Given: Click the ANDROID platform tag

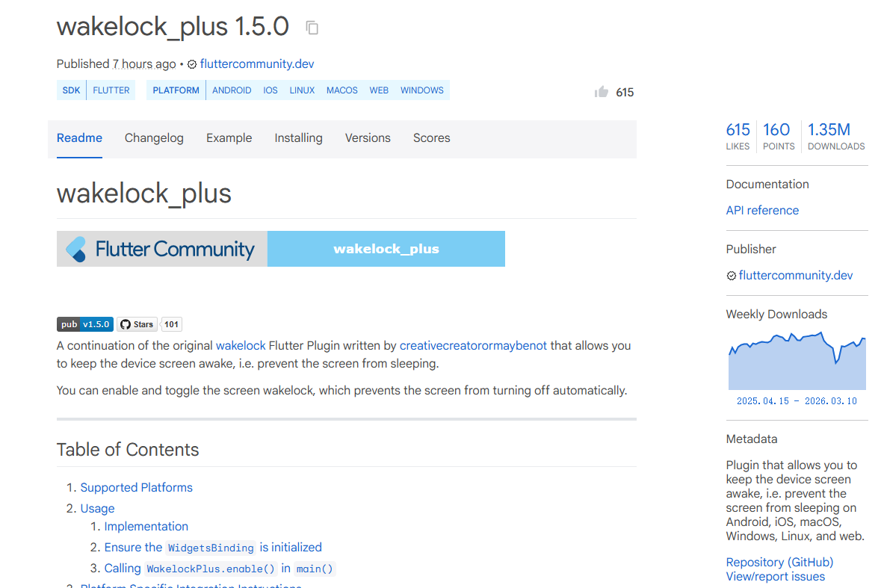Looking at the screenshot, I should tap(232, 90).
